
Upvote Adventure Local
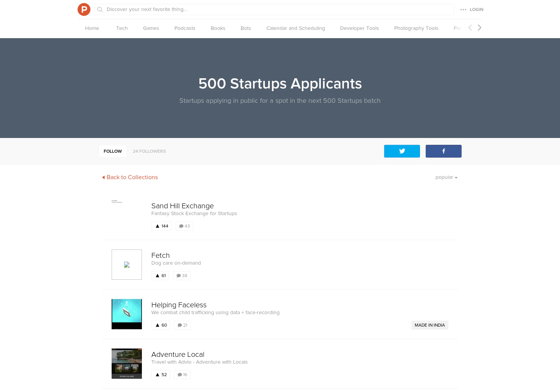161,375
